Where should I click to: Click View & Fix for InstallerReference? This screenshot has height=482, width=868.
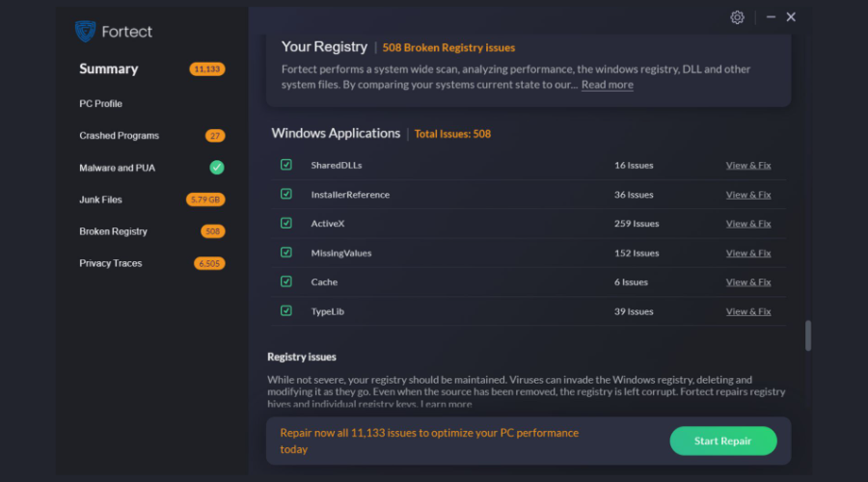[747, 195]
